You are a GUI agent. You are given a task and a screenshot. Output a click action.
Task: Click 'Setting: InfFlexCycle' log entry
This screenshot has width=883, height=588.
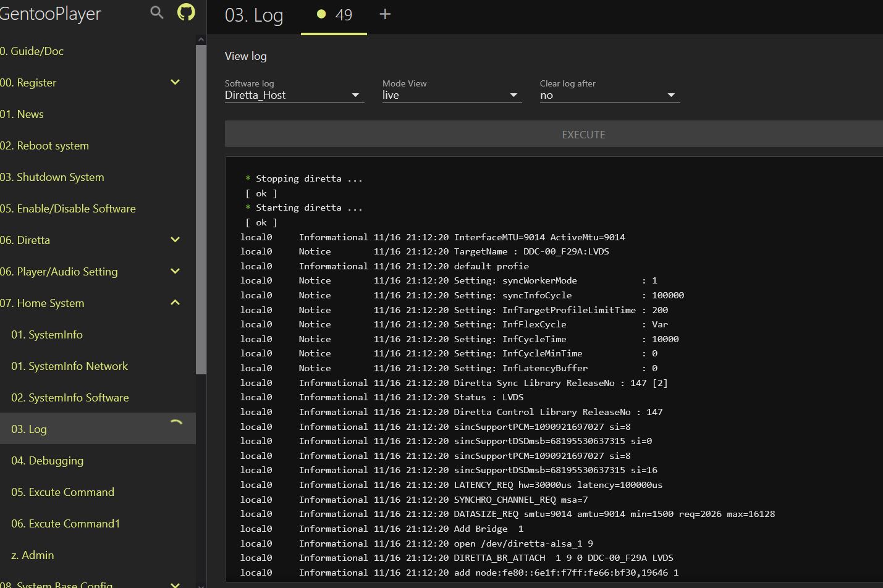[x=510, y=324]
